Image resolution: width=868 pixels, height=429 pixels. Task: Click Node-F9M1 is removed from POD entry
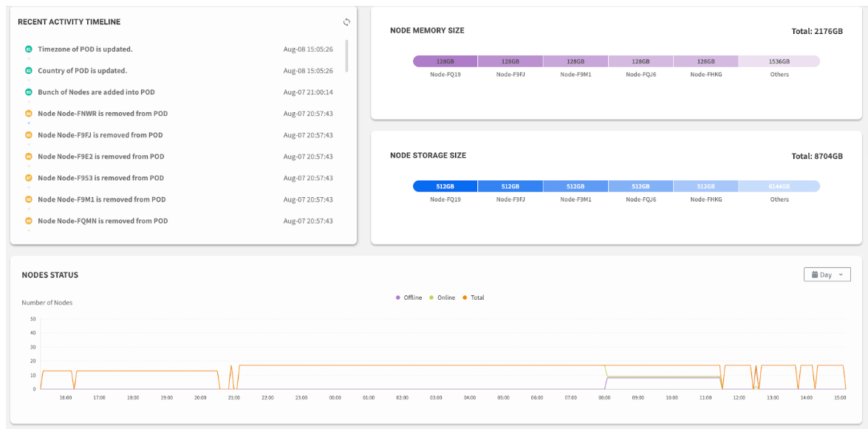pyautogui.click(x=101, y=199)
